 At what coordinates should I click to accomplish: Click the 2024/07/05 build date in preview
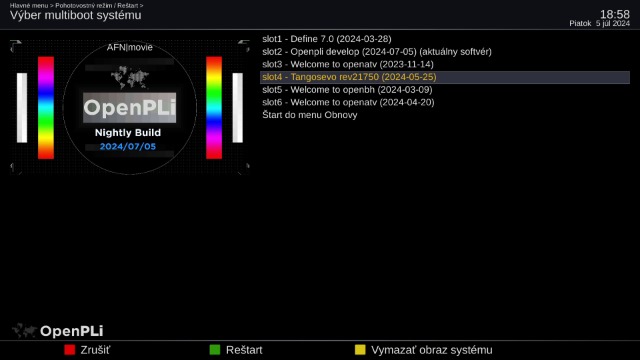pyautogui.click(x=128, y=147)
